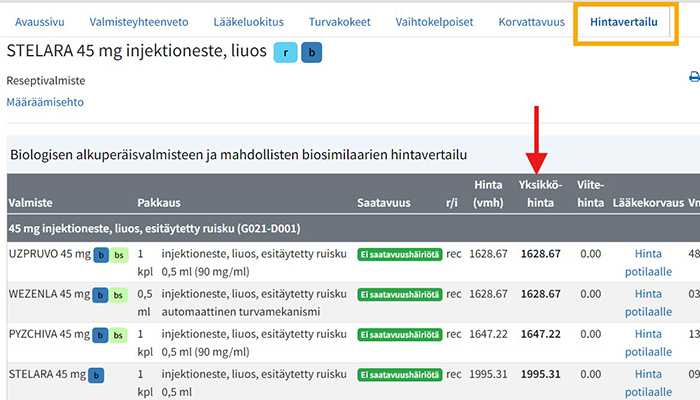
Task: Click the 'bs' badge in WEZENLA row
Action: [x=118, y=295]
